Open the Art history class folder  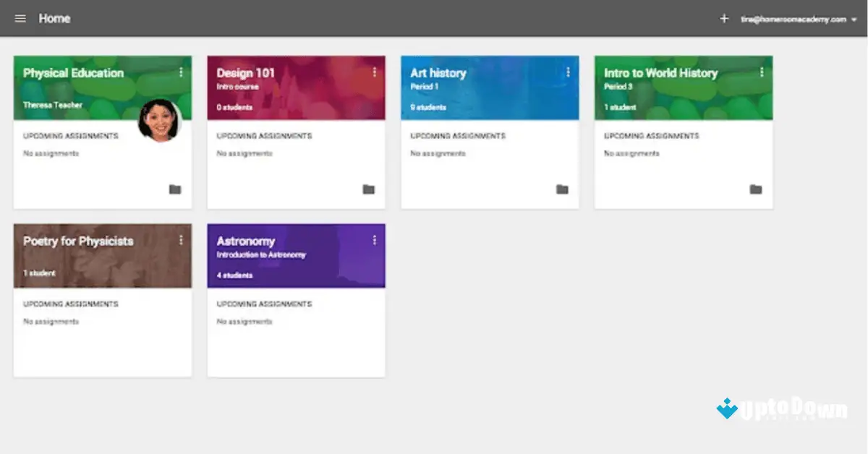pyautogui.click(x=562, y=189)
